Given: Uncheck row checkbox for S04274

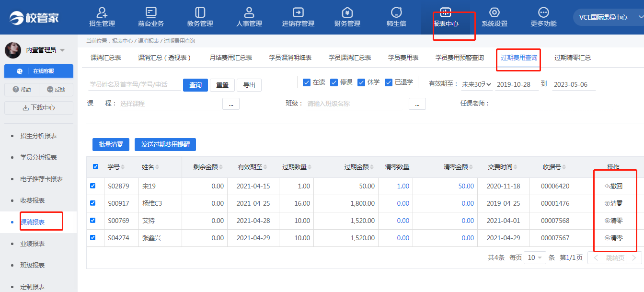Looking at the screenshot, I should point(93,237).
